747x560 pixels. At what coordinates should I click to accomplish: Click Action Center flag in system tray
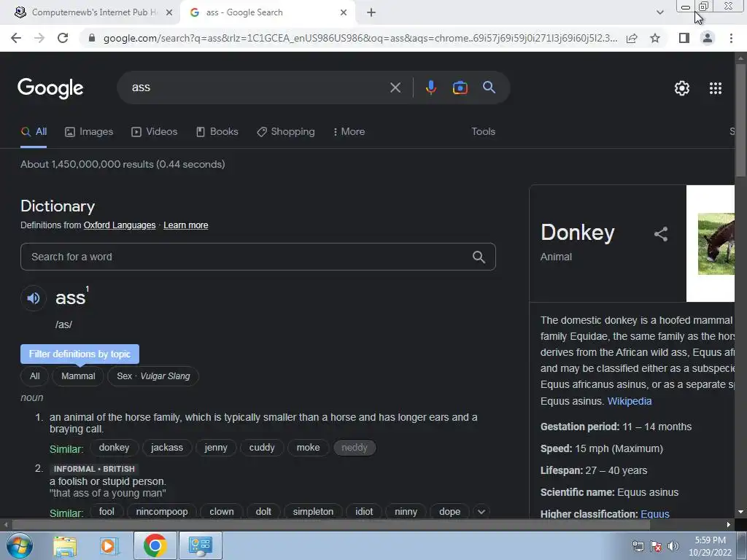click(x=656, y=546)
